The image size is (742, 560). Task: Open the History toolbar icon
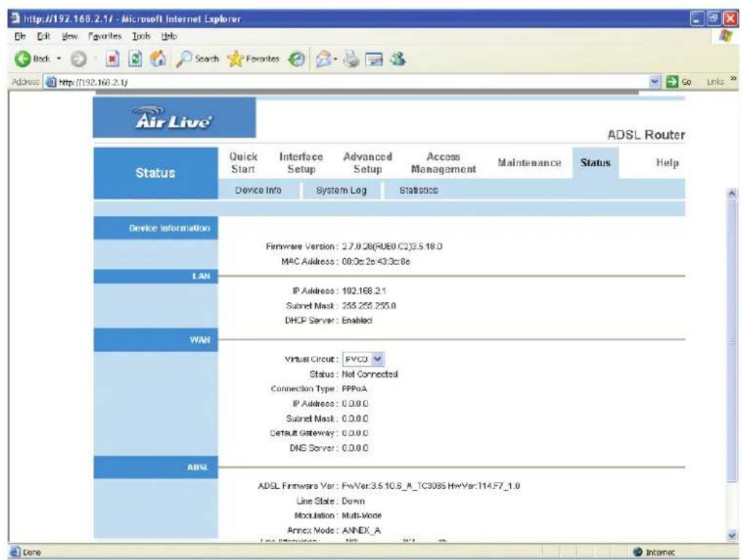pos(296,59)
